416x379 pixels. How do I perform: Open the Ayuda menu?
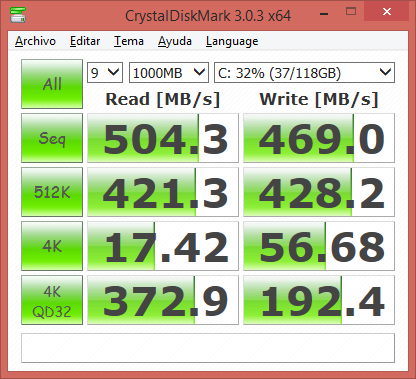click(x=175, y=41)
